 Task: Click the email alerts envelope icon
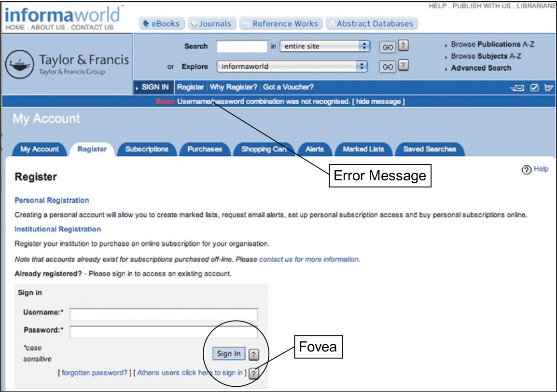[x=517, y=88]
